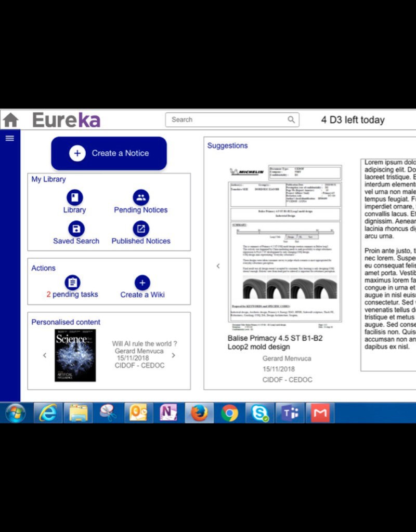Launch Skype from the taskbar

[x=259, y=413]
